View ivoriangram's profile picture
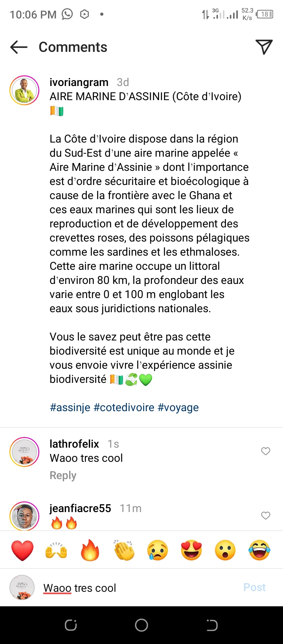Viewport: 283px width, 644px height. [x=24, y=90]
